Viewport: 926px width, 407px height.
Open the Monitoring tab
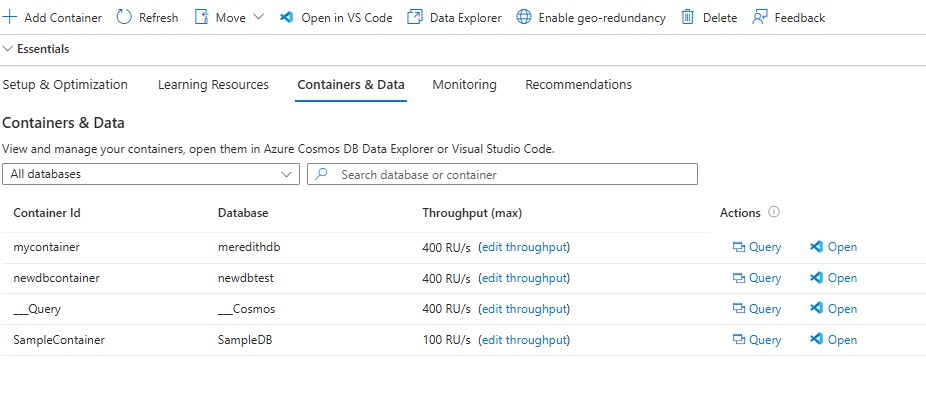[x=464, y=84]
